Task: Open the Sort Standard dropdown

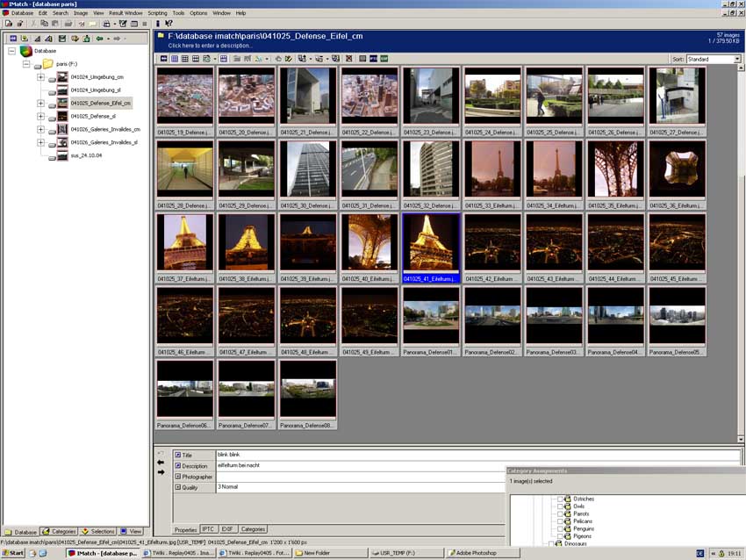Action: pos(737,59)
